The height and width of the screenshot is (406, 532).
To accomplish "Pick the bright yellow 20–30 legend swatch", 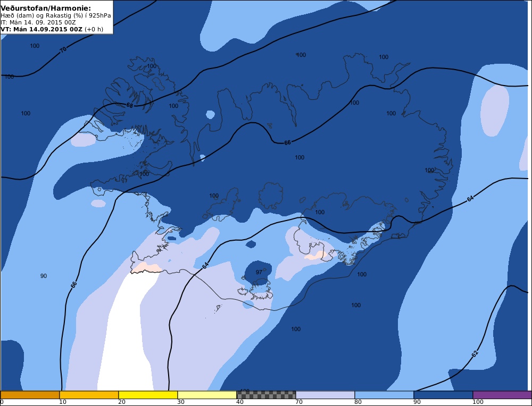I will pos(148,395).
